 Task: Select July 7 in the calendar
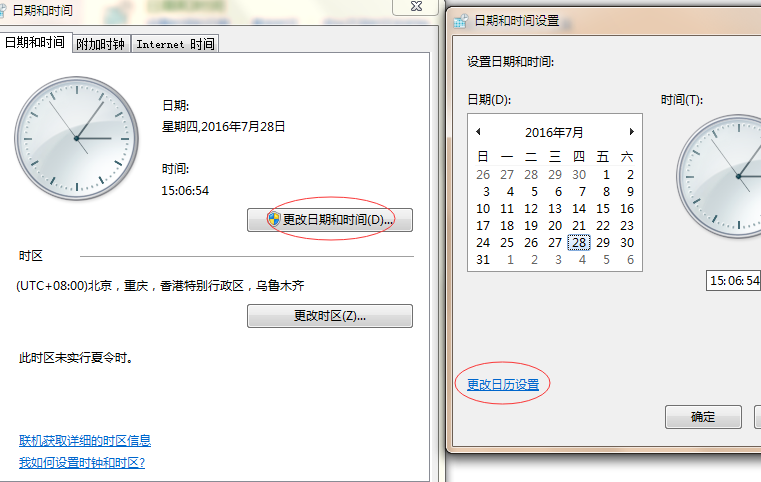582,192
